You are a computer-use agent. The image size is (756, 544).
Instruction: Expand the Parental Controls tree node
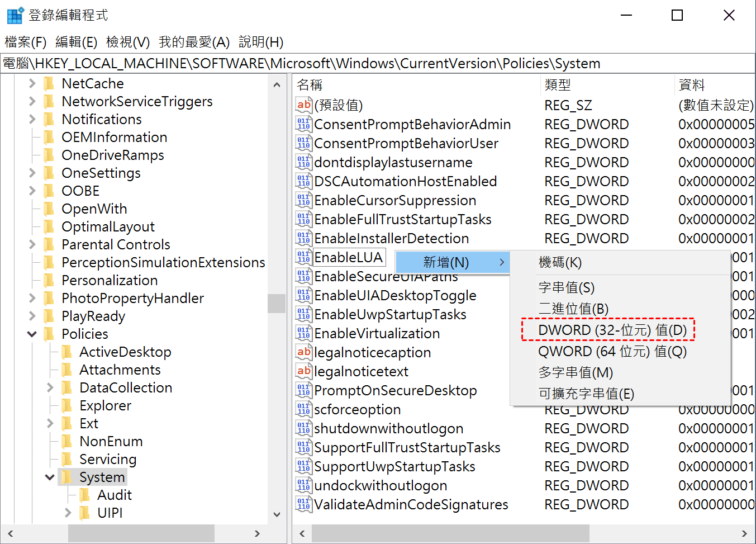click(32, 244)
